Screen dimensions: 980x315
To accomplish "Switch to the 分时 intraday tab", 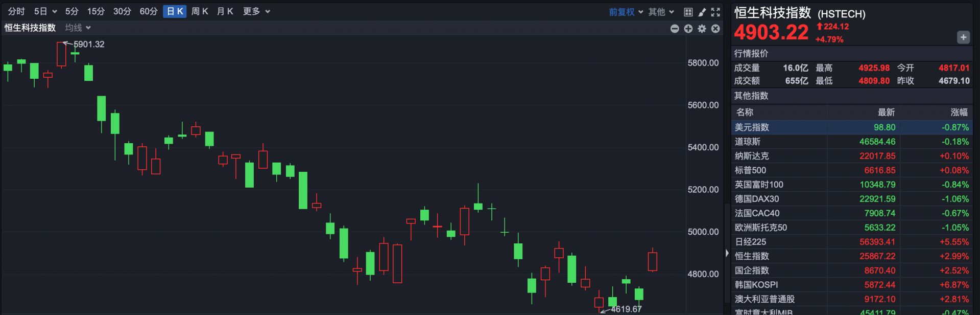I will point(16,11).
